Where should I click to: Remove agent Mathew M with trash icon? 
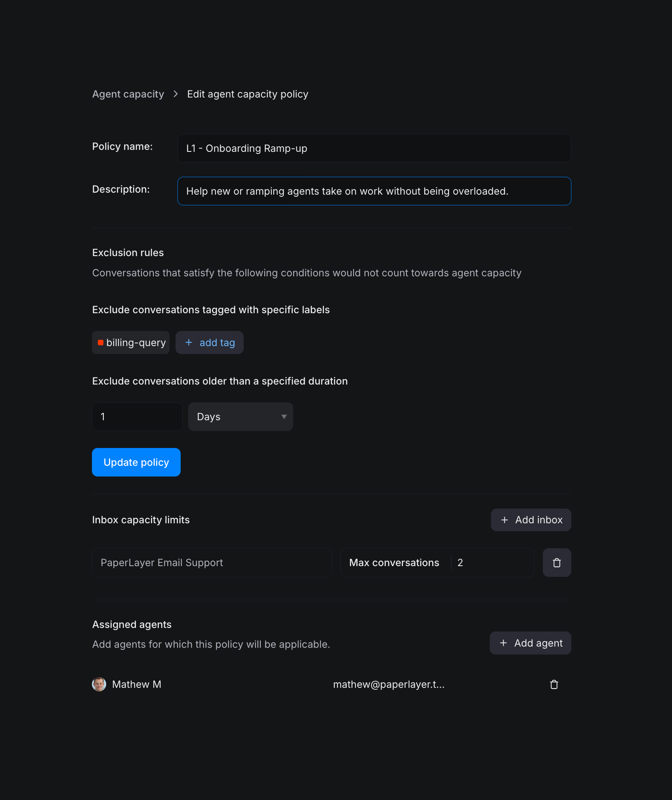[554, 684]
